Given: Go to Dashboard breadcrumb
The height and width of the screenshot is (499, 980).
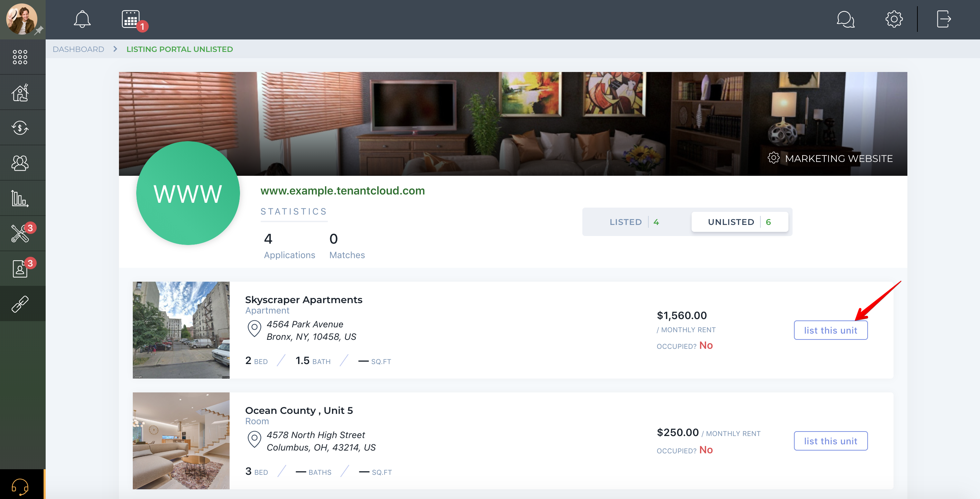Looking at the screenshot, I should coord(78,49).
